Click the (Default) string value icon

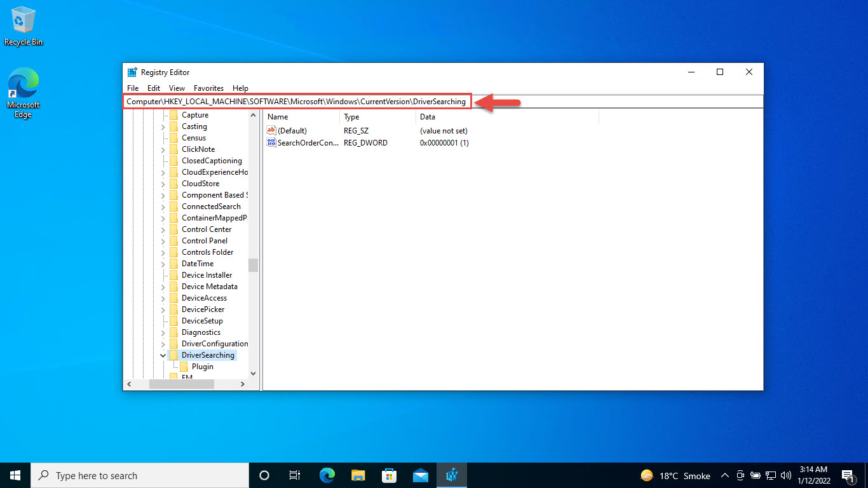coord(271,130)
